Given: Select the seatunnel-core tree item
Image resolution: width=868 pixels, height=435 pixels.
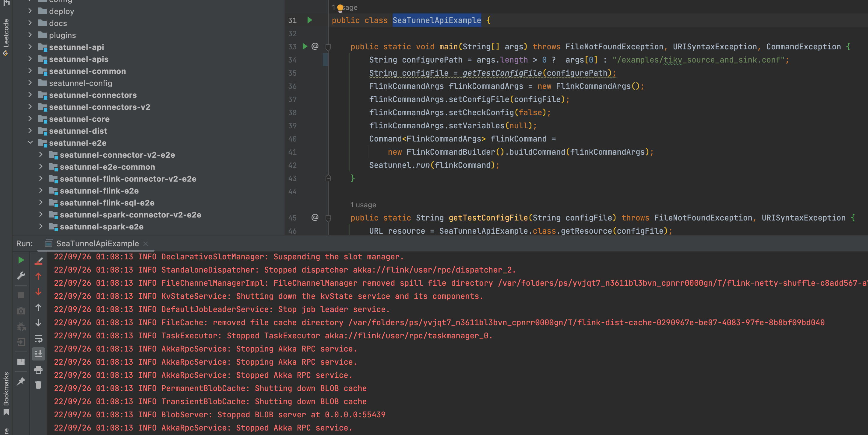Looking at the screenshot, I should click(79, 119).
